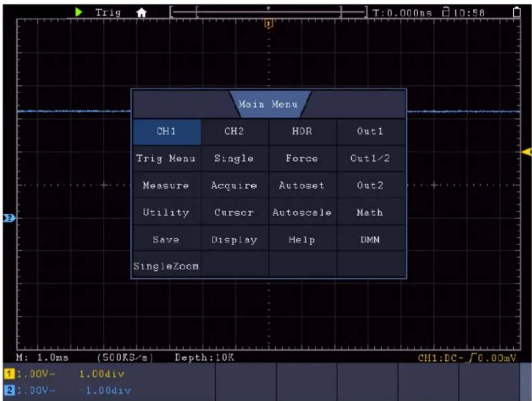The height and width of the screenshot is (401, 532).
Task: Click channel 2 -1.00div position readout
Action: coord(105,390)
